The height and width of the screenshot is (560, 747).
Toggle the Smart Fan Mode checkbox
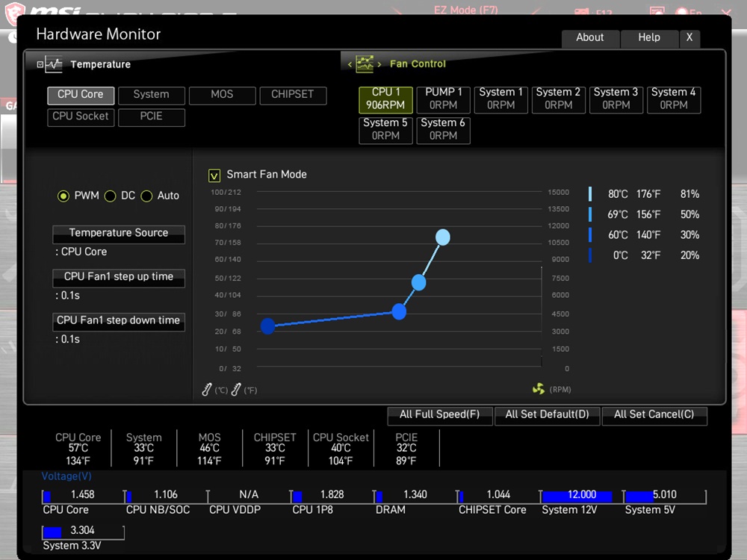pyautogui.click(x=214, y=175)
